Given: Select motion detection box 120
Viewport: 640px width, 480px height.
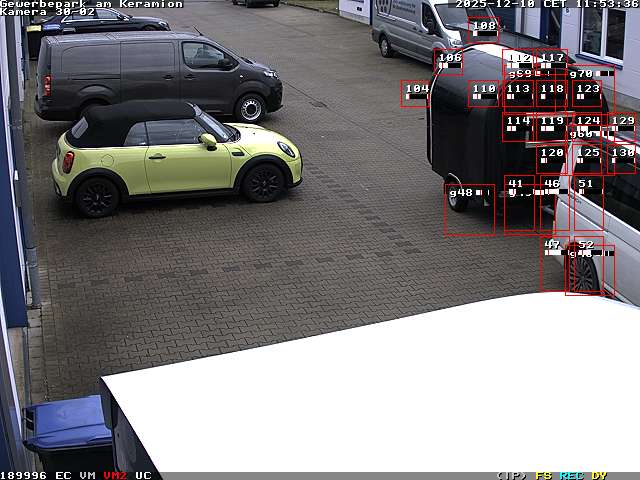Looking at the screenshot, I should 552,158.
